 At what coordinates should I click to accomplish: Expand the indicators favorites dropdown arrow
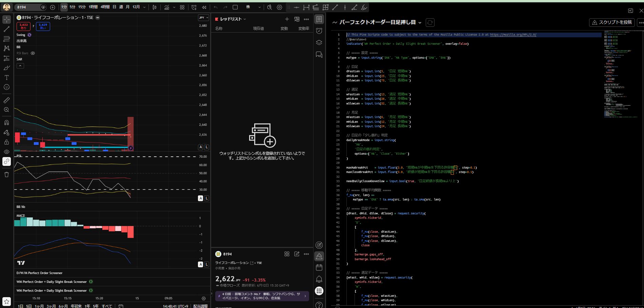point(174,7)
